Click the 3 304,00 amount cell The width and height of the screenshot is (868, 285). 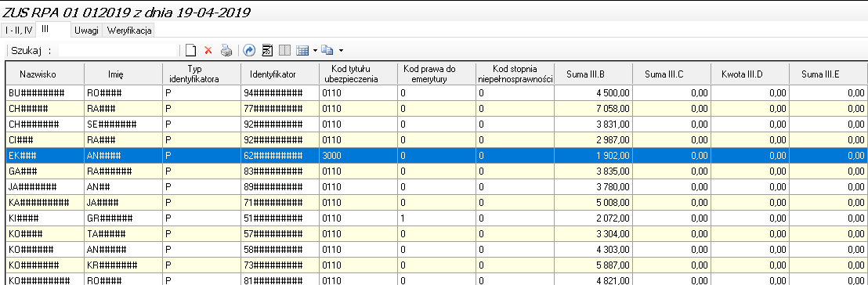(x=594, y=234)
